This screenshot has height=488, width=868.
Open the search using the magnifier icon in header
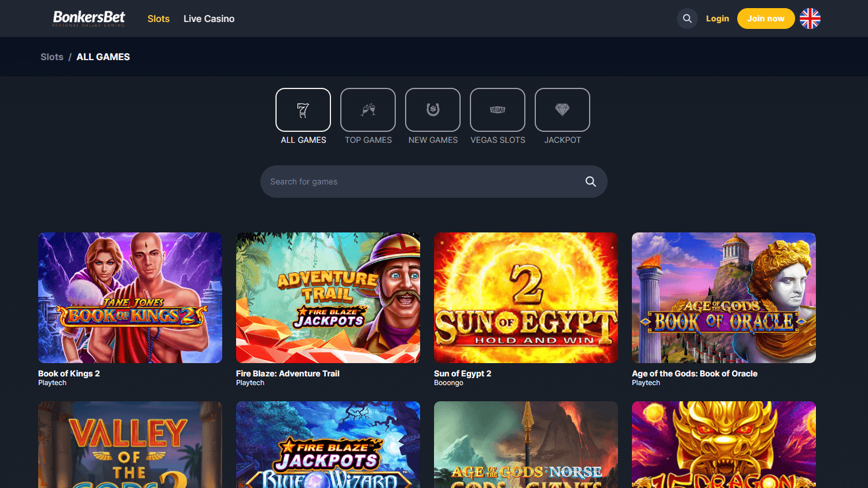687,19
